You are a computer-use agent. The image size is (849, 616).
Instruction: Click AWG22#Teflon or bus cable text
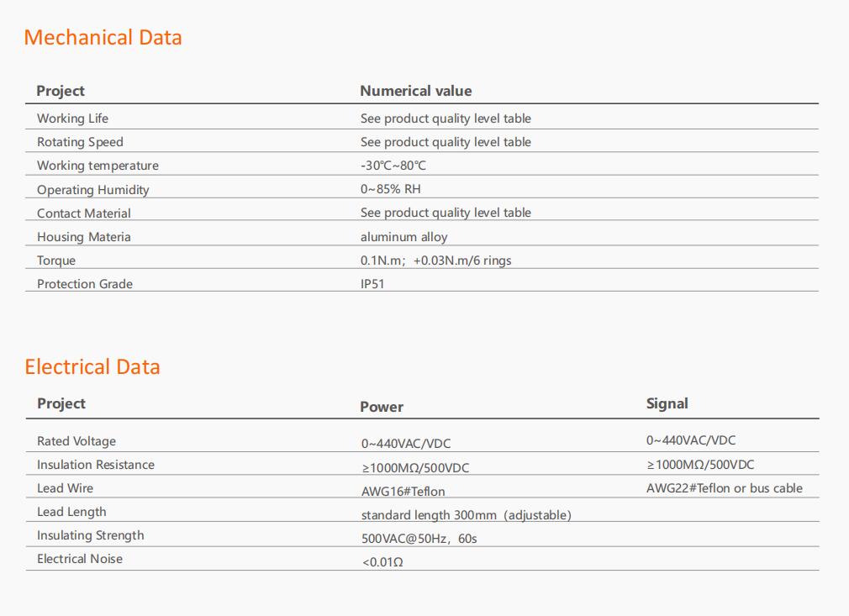pos(725,488)
